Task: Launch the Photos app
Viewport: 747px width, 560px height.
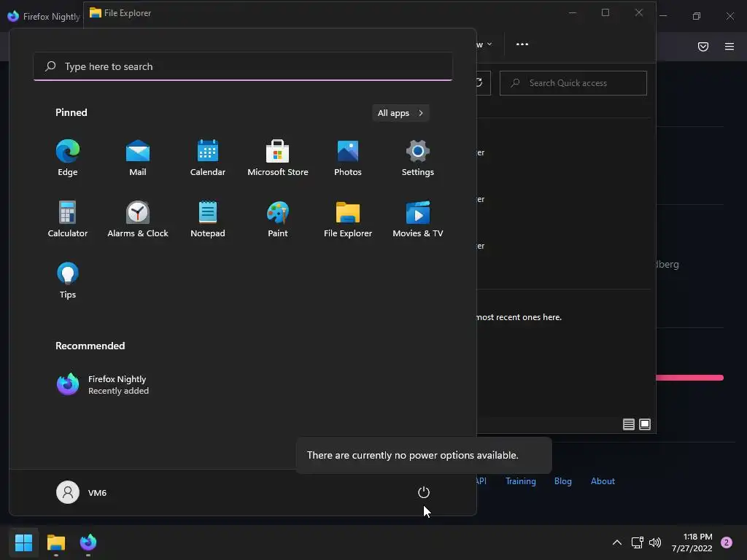Action: (348, 157)
